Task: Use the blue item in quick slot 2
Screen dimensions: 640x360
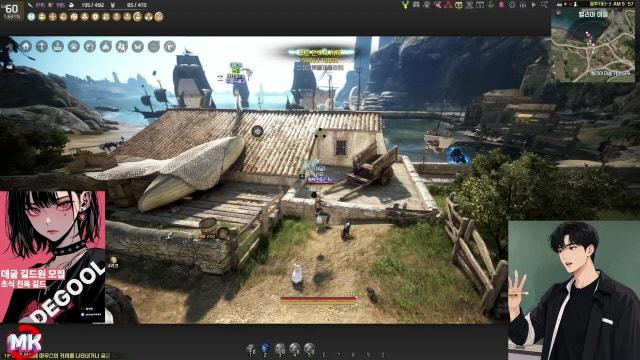Action: pos(265,349)
